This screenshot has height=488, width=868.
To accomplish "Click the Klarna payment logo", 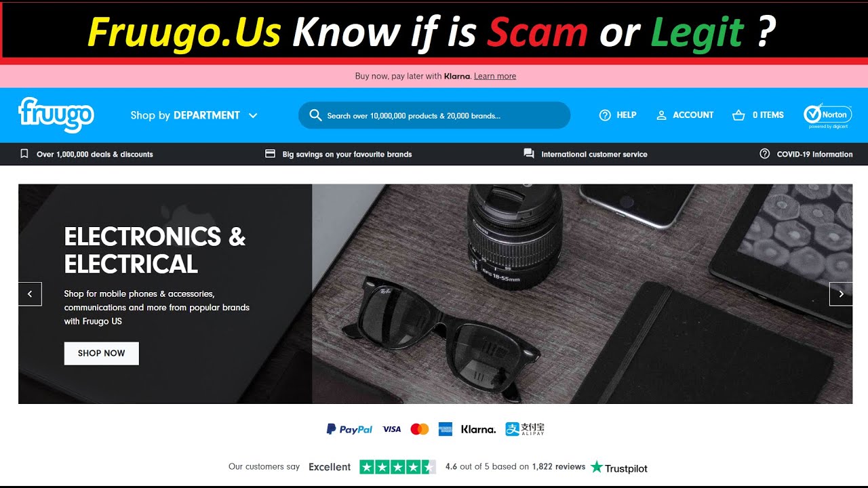I will point(478,429).
